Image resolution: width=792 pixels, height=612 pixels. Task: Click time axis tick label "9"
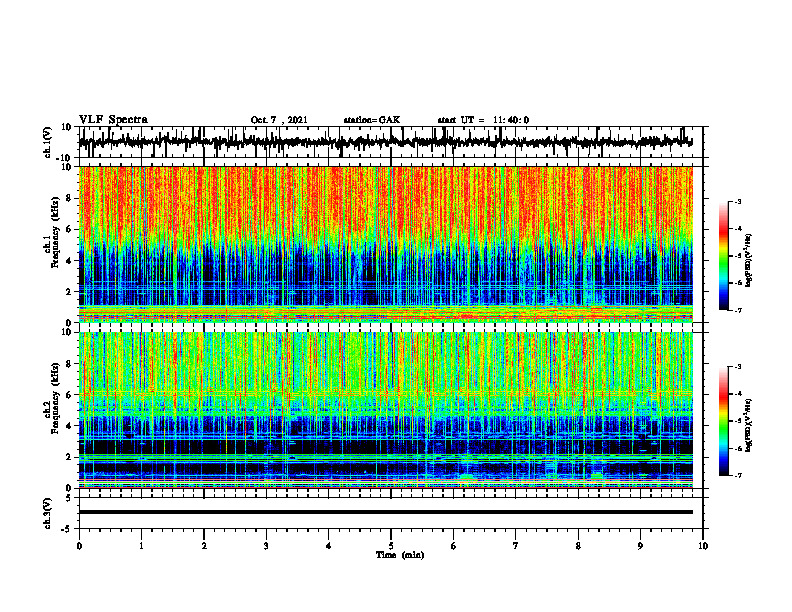pyautogui.click(x=640, y=546)
